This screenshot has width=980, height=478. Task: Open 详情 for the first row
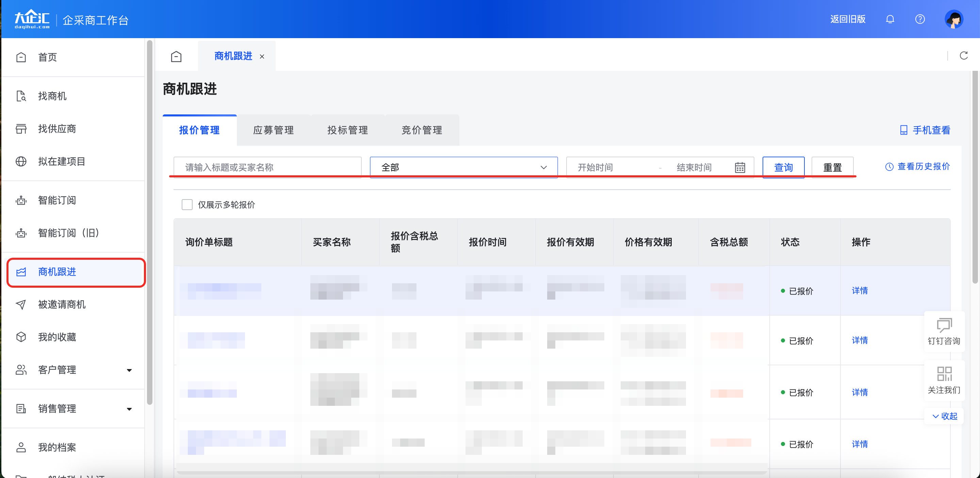(x=860, y=291)
